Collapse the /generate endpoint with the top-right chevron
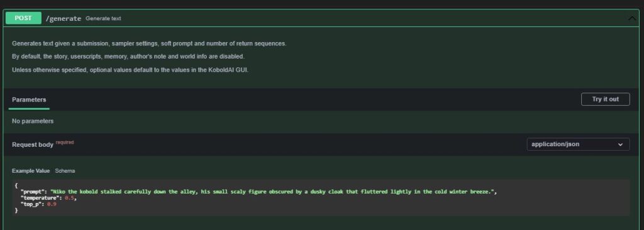This screenshot has width=644, height=230. (631, 18)
